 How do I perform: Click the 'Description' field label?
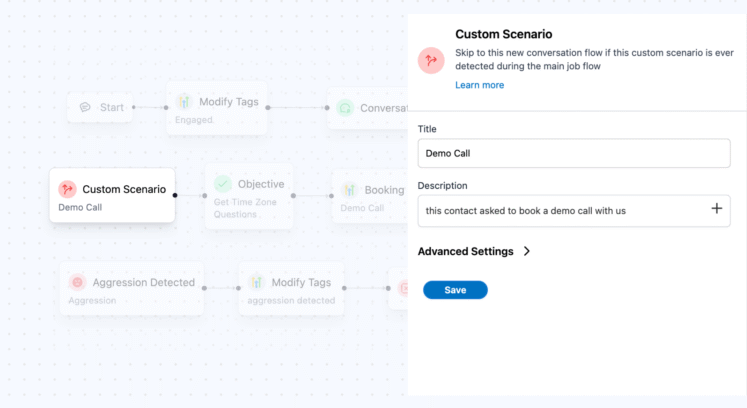[x=442, y=185]
